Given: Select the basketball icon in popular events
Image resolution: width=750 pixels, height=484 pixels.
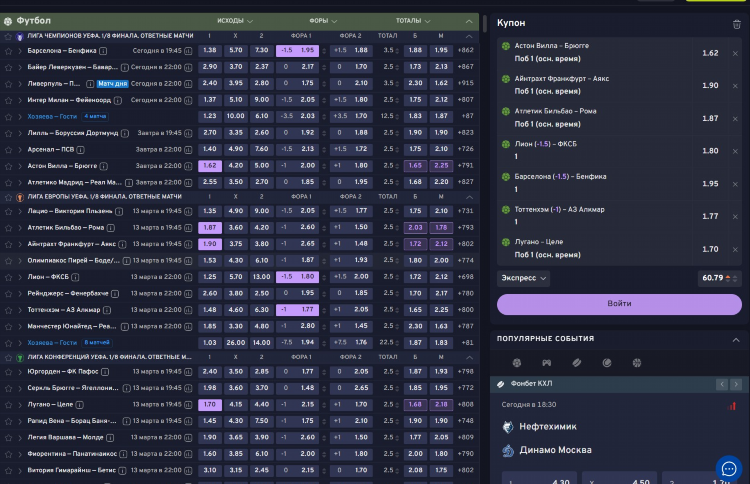Looking at the screenshot, I should (637, 363).
